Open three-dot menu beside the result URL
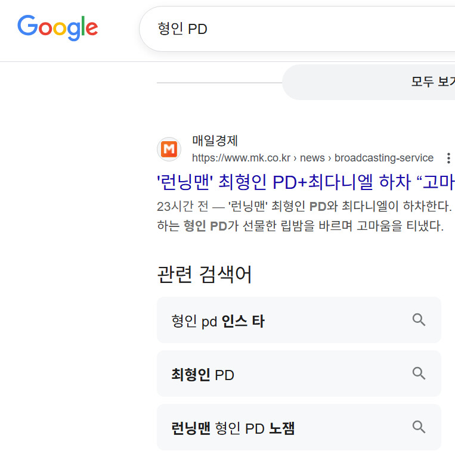The height and width of the screenshot is (476, 455). point(448,158)
